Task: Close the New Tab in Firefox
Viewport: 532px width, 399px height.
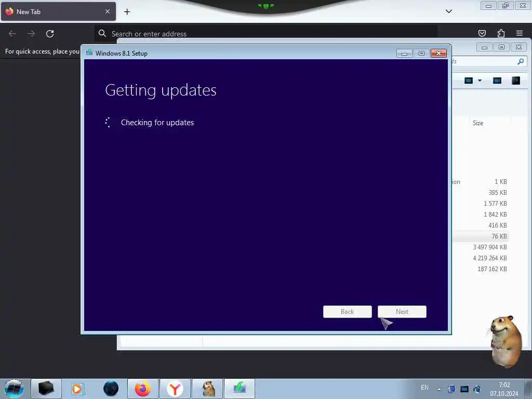Action: (x=107, y=11)
